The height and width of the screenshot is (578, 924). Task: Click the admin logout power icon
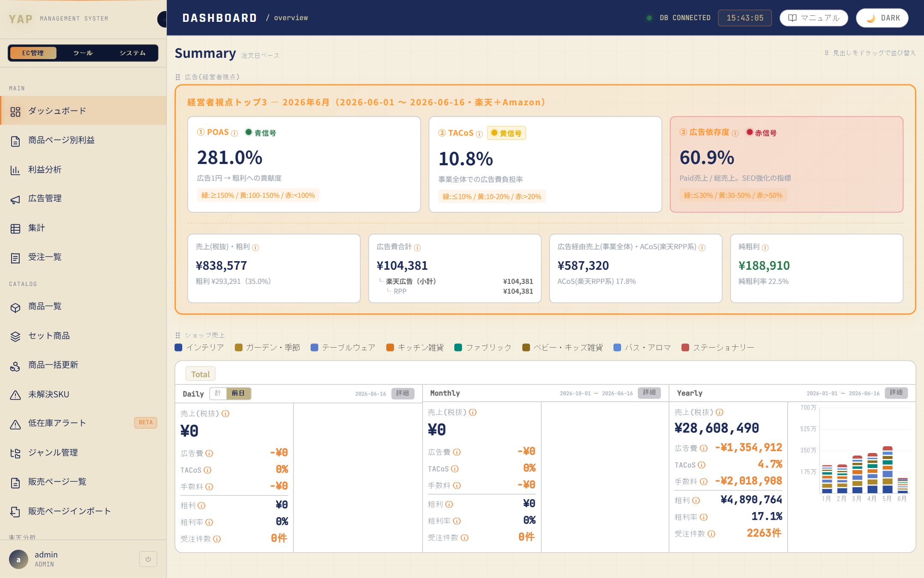[x=148, y=559]
